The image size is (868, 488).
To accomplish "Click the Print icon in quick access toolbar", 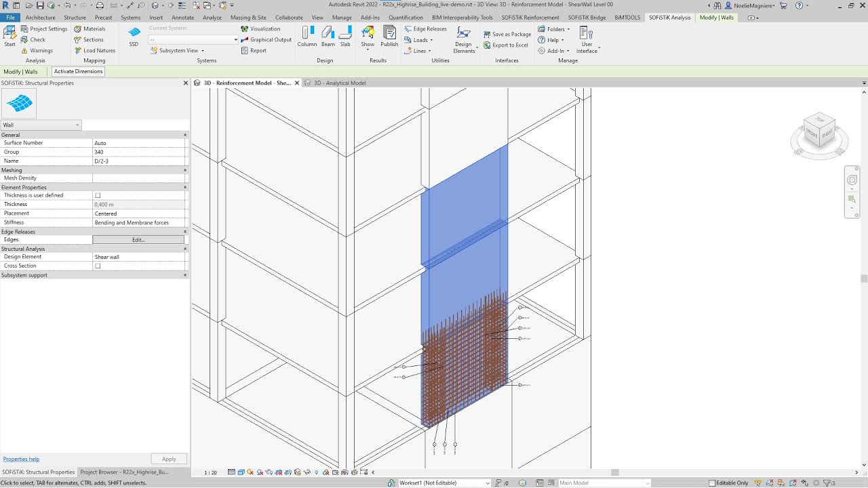I will tap(100, 5).
